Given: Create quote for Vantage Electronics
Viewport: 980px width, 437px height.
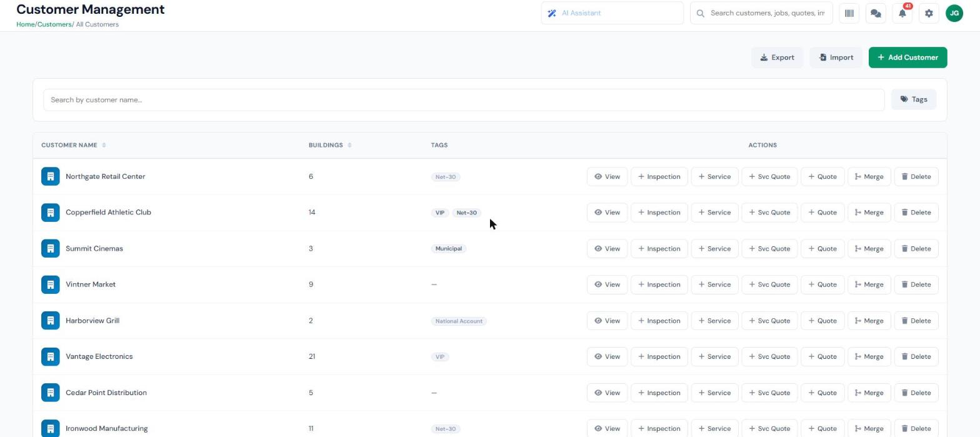Looking at the screenshot, I should [822, 356].
